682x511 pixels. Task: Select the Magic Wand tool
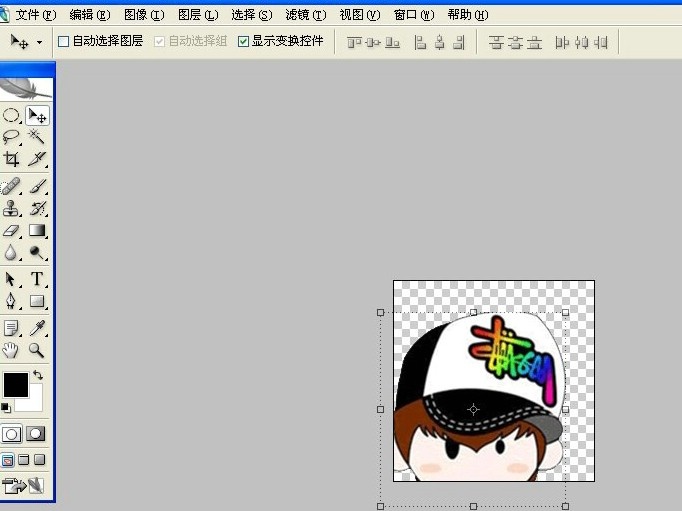[x=37, y=137]
